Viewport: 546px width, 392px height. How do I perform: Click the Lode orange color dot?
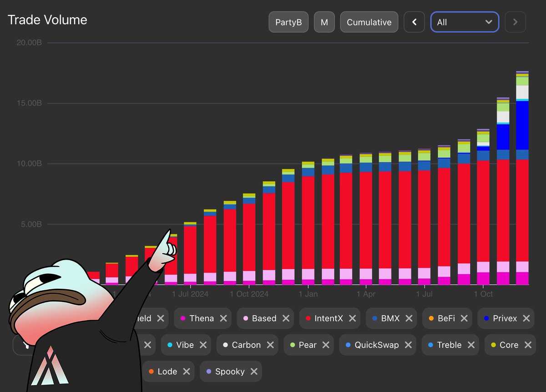[x=151, y=372]
